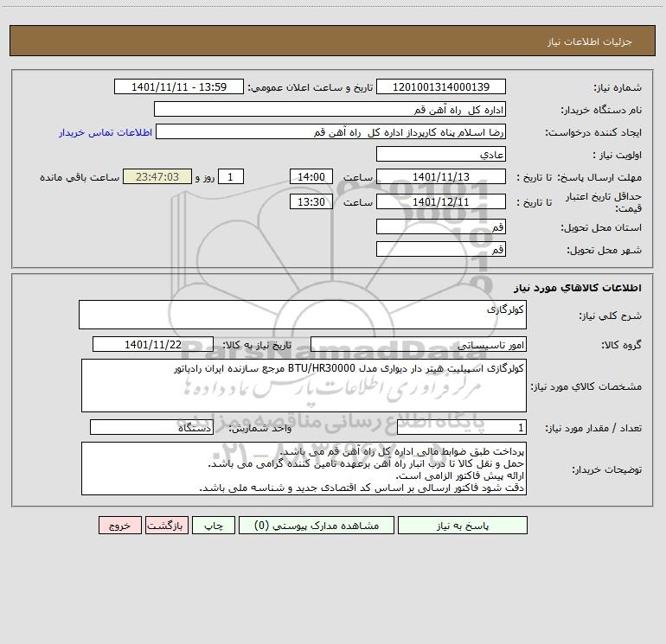
Task: Click the delivery province field قم
Action: click(441, 226)
